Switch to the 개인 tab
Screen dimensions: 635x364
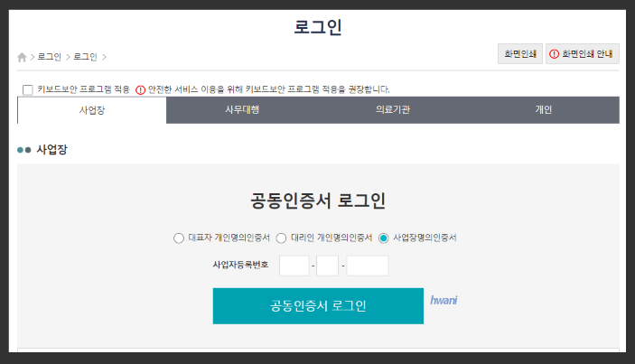(544, 110)
